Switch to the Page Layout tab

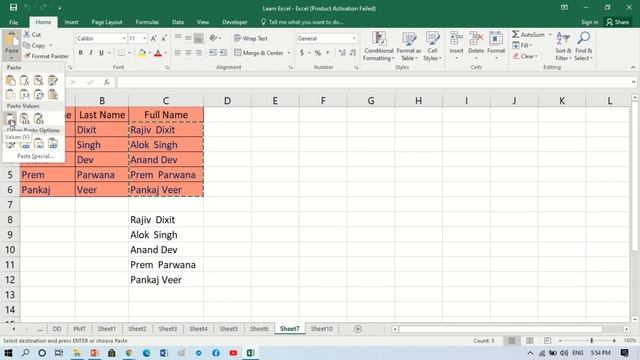tap(107, 22)
